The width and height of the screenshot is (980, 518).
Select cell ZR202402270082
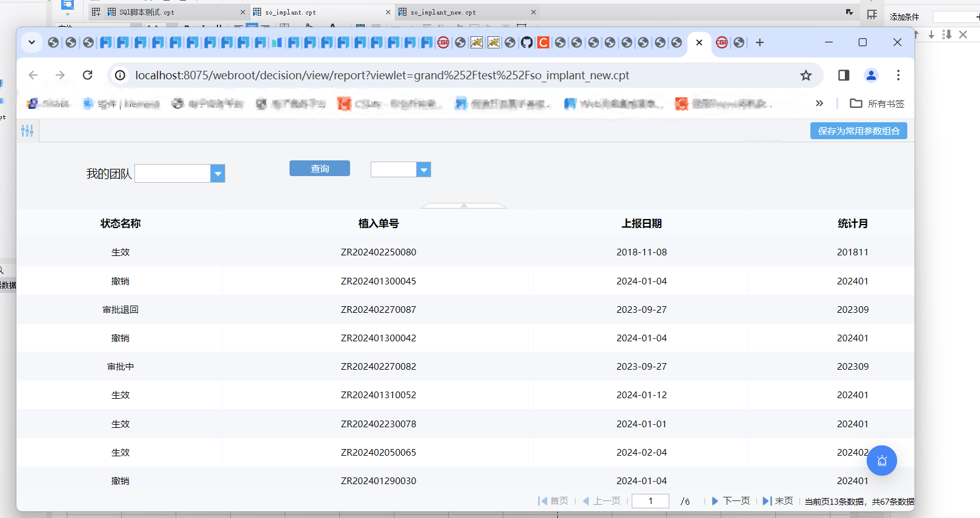(x=379, y=366)
